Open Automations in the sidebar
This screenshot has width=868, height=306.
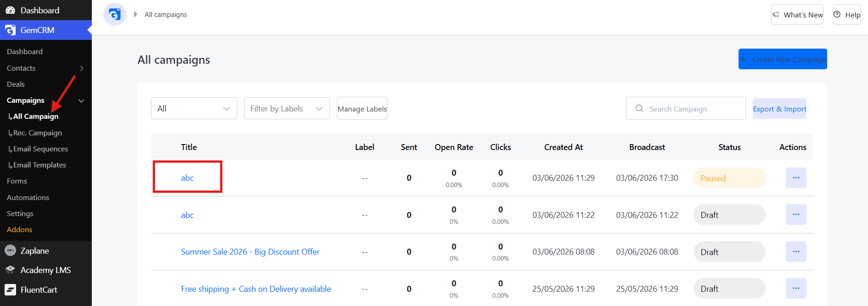(28, 198)
